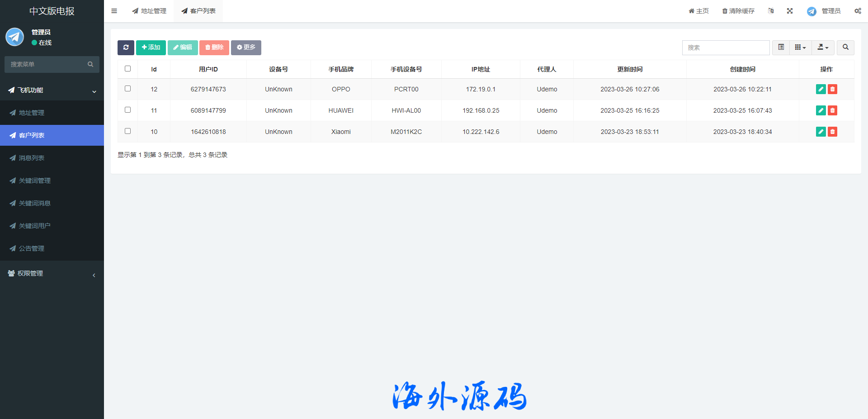Toggle the card view icon
The image size is (868, 419).
click(x=781, y=48)
